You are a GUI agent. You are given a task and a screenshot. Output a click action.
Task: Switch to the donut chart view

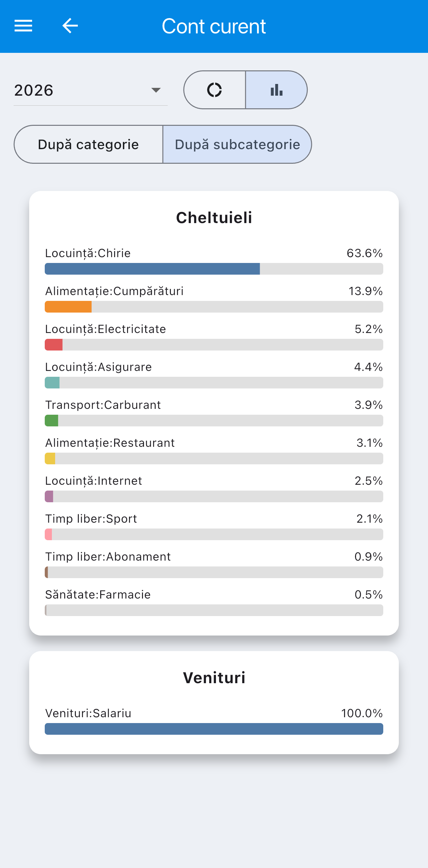tap(215, 90)
